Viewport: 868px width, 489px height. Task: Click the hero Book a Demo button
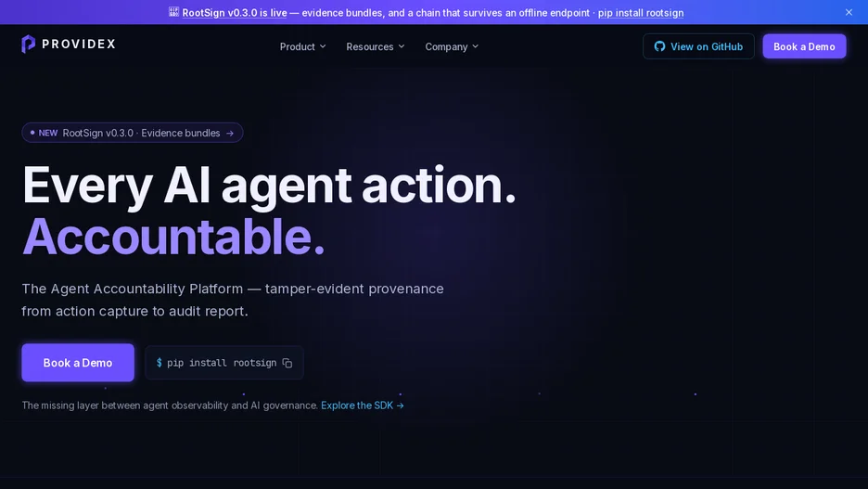point(78,363)
